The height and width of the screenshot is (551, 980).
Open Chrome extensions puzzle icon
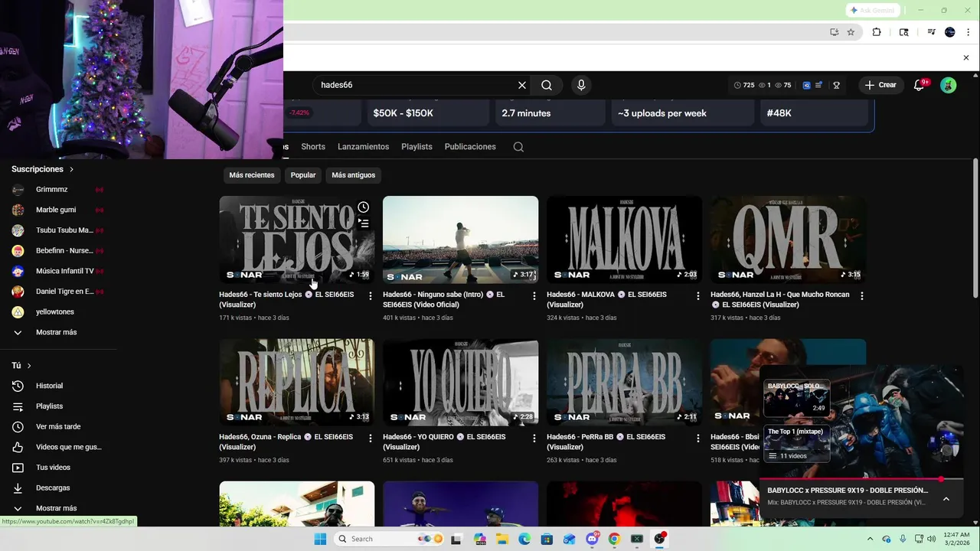[877, 32]
